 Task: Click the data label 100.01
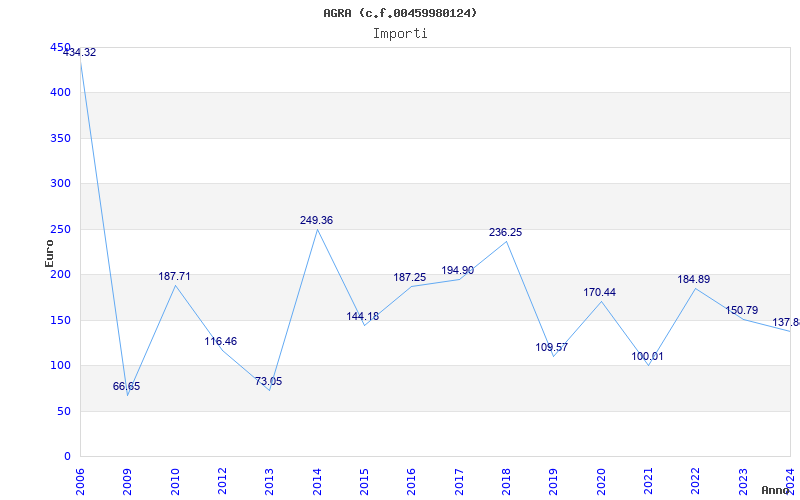[x=647, y=356]
